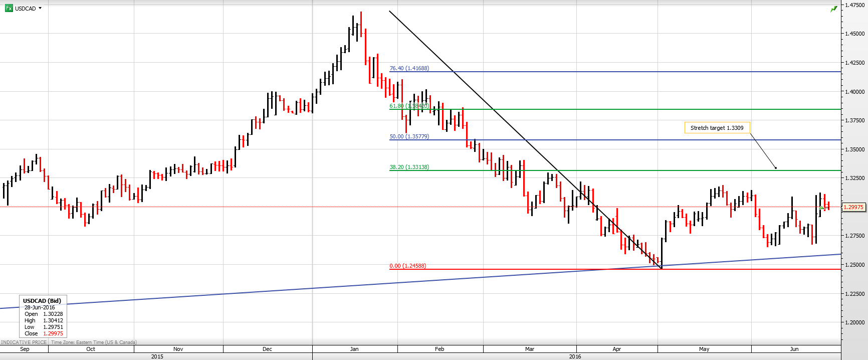Select the 0.00 (1.24588) Fibonacci label

coord(407,266)
